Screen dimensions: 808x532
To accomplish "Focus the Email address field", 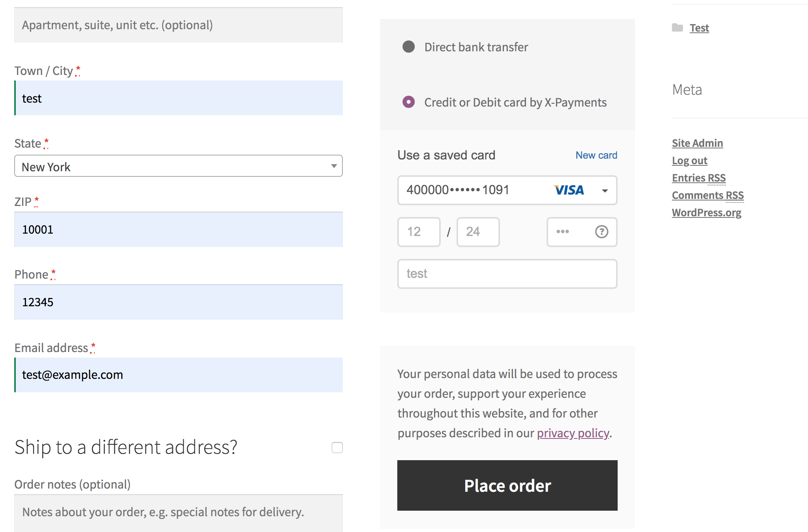I will (179, 375).
